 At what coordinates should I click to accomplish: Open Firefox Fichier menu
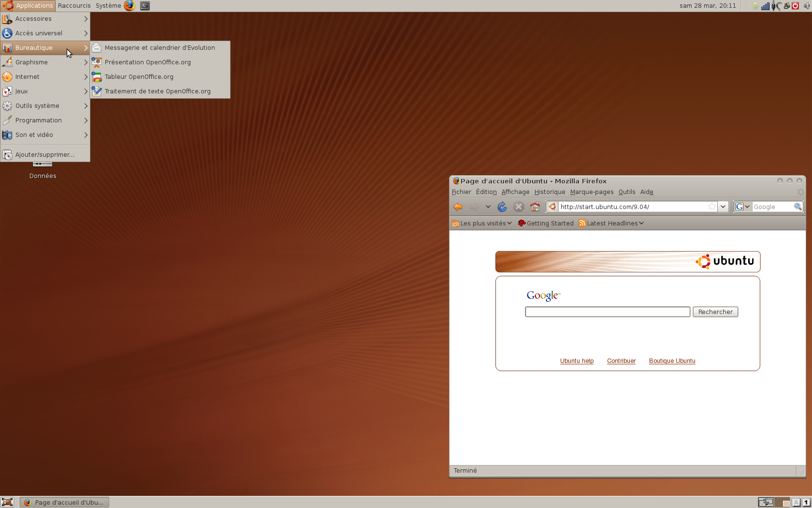pyautogui.click(x=461, y=192)
